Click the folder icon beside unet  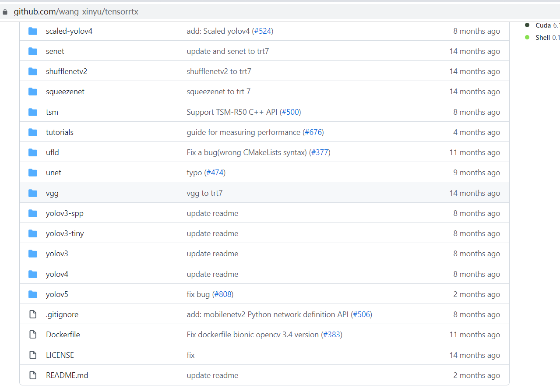(33, 173)
